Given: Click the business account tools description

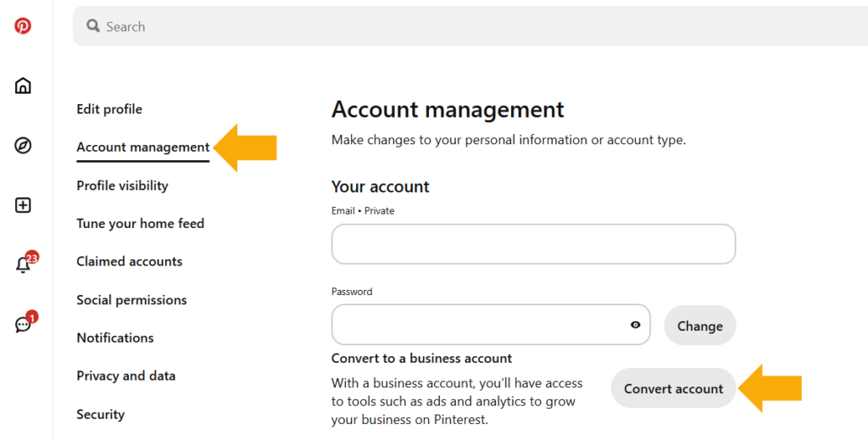Looking at the screenshot, I should 457,401.
